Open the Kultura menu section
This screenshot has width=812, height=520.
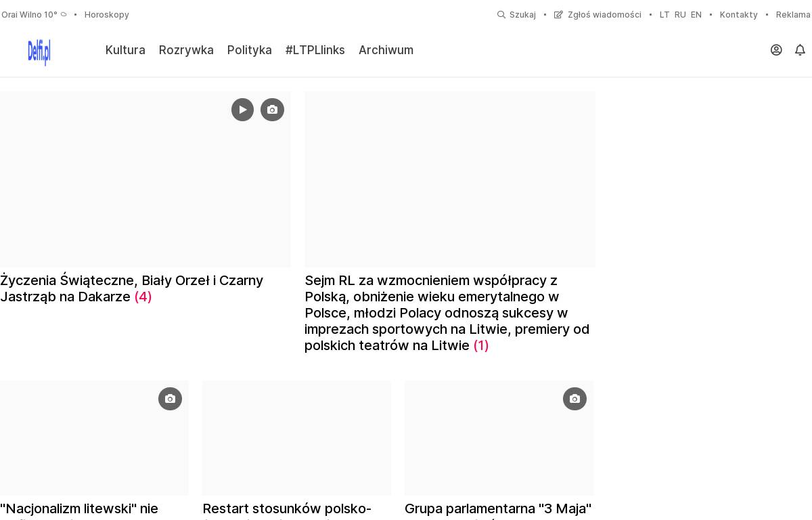tap(125, 50)
